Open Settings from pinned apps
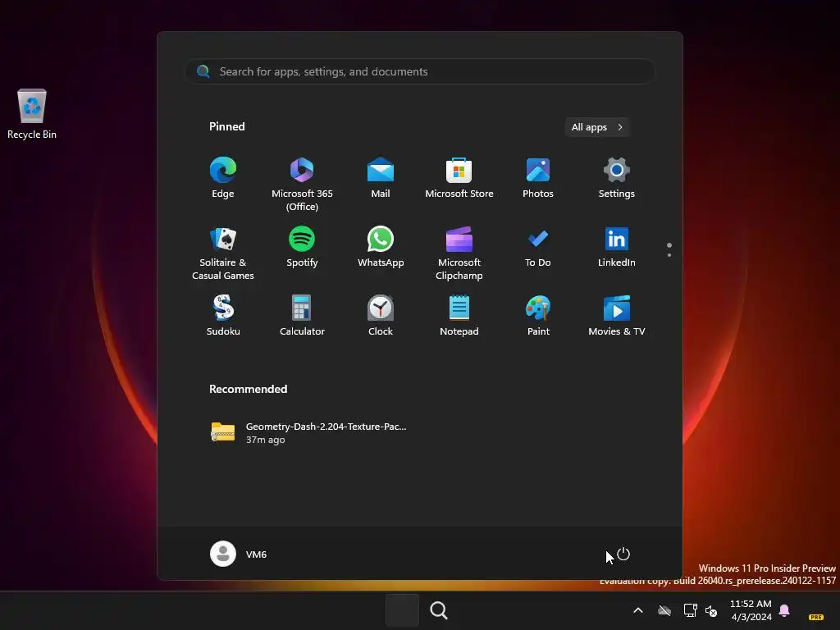Screen dimensions: 840x630 tap(617, 178)
